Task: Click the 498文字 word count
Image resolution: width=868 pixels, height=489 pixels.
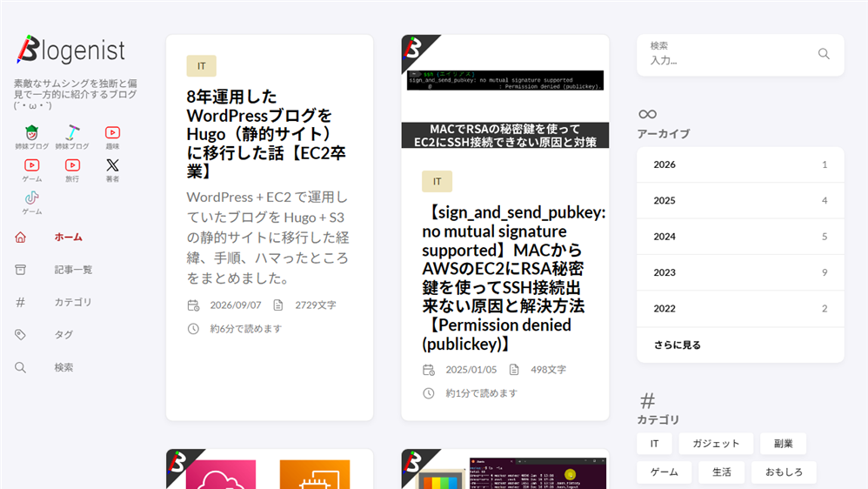Action: click(548, 370)
